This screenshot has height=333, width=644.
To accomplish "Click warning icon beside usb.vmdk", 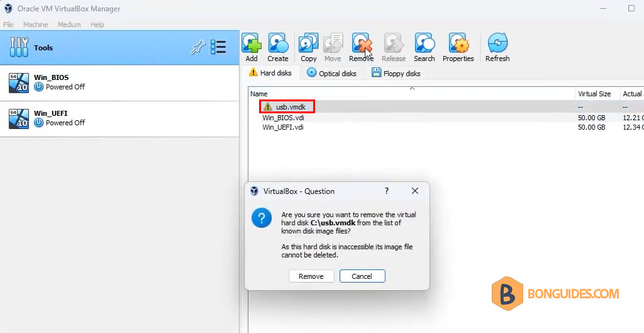I will click(x=268, y=107).
